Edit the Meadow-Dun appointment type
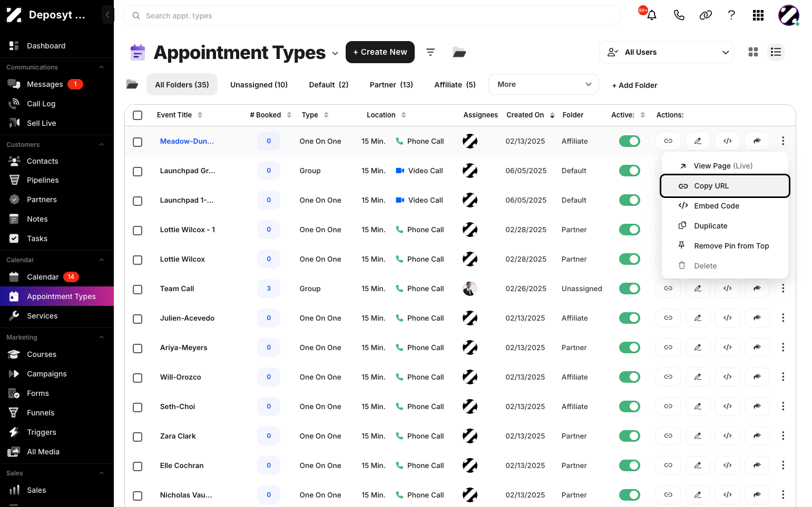The width and height of the screenshot is (812, 507). tap(698, 141)
